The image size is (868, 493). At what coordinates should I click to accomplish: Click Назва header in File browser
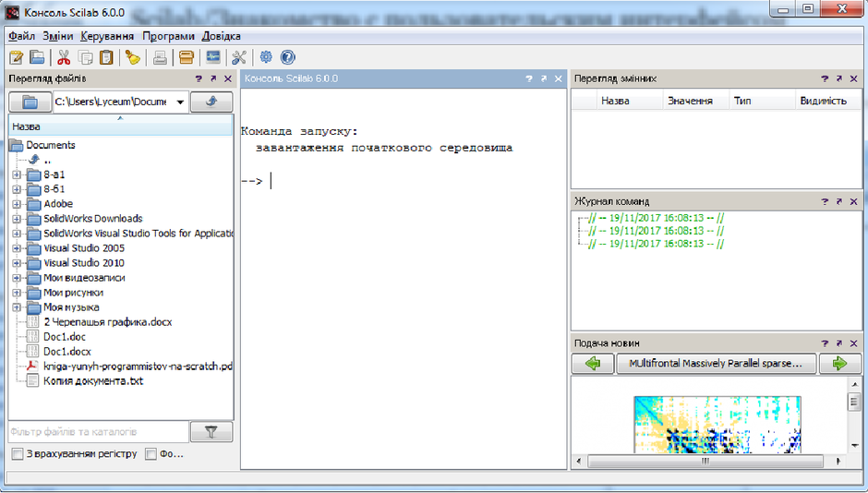[121, 126]
